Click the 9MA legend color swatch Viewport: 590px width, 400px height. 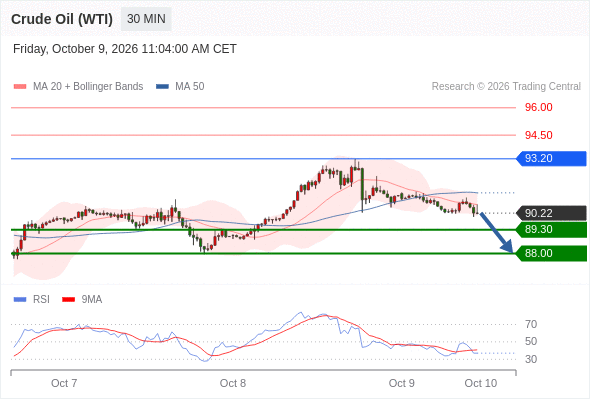[x=68, y=300]
